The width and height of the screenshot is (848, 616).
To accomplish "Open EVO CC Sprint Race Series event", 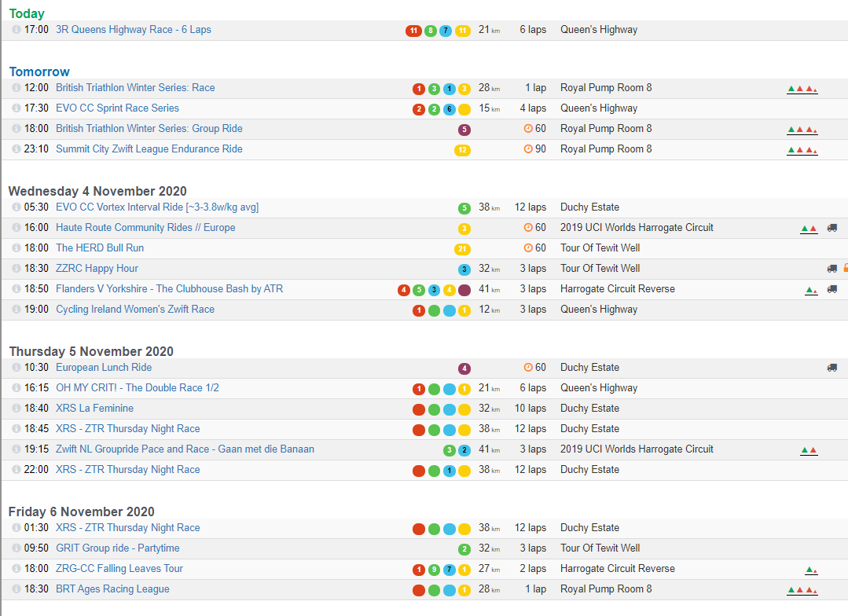I will [117, 108].
